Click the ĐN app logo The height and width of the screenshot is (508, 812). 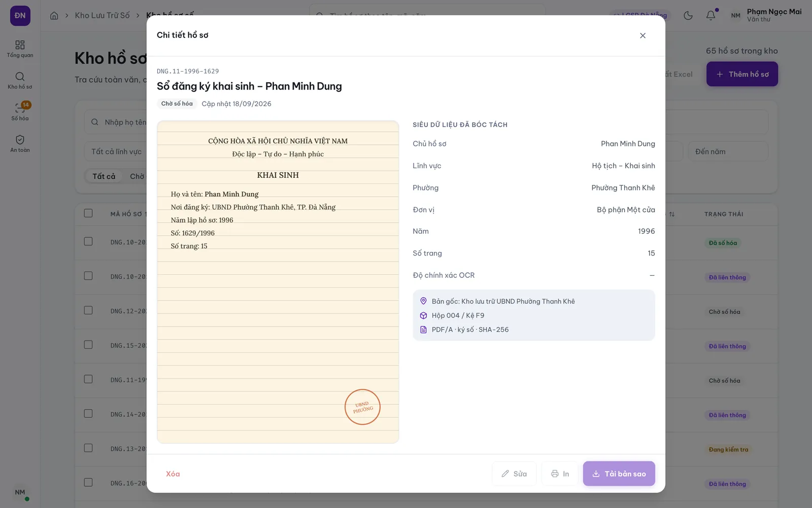pos(20,16)
